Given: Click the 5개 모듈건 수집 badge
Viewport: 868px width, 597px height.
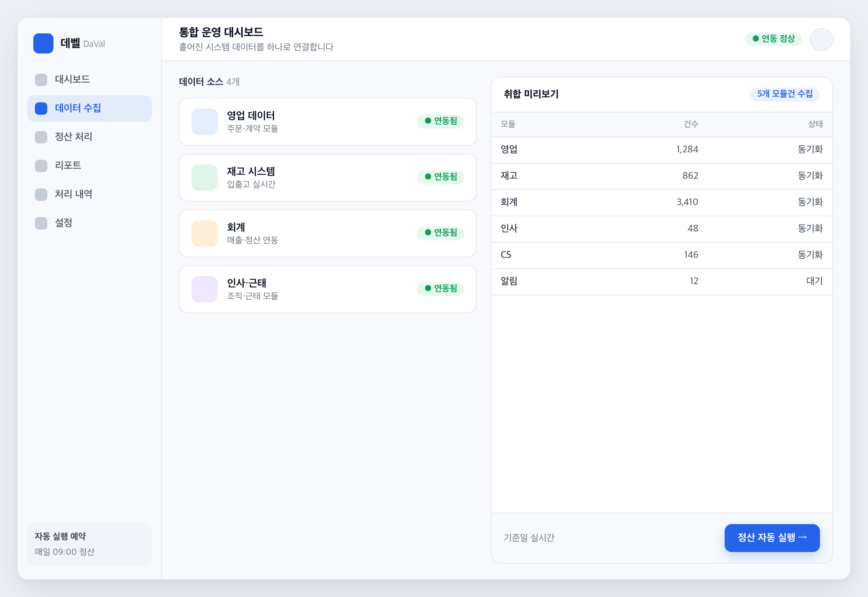Looking at the screenshot, I should [785, 94].
